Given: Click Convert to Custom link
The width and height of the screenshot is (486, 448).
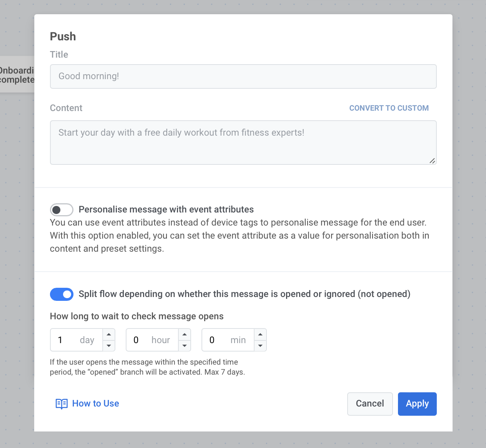Looking at the screenshot, I should pyautogui.click(x=389, y=108).
